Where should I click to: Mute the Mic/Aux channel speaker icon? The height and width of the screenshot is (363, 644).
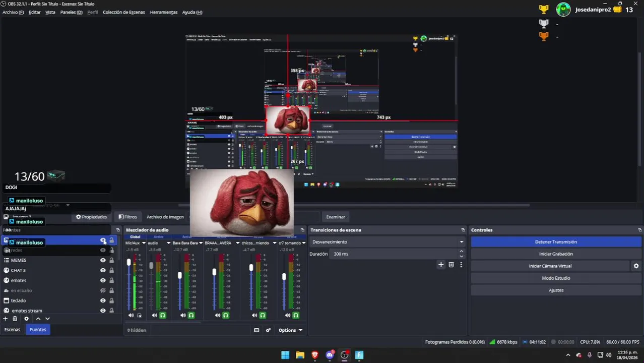(131, 316)
